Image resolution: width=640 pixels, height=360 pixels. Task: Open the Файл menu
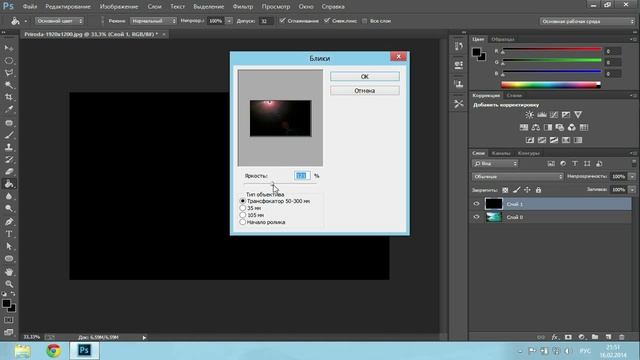[30, 7]
